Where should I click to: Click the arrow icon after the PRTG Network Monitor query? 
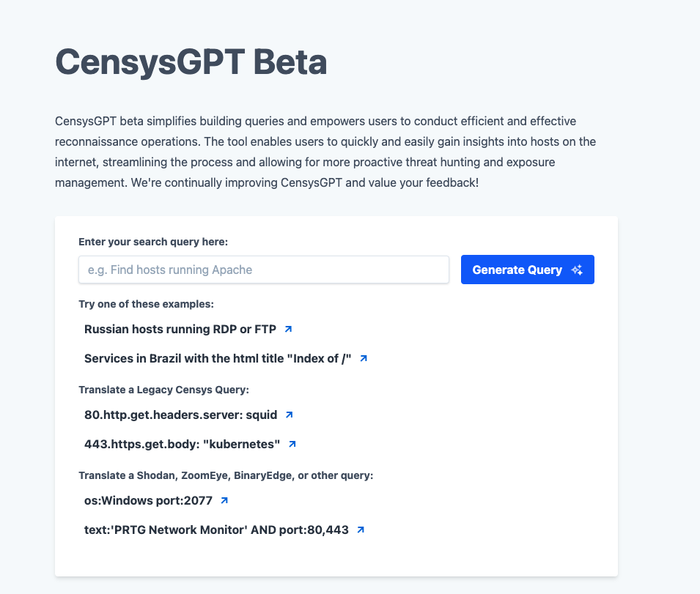[x=360, y=529]
